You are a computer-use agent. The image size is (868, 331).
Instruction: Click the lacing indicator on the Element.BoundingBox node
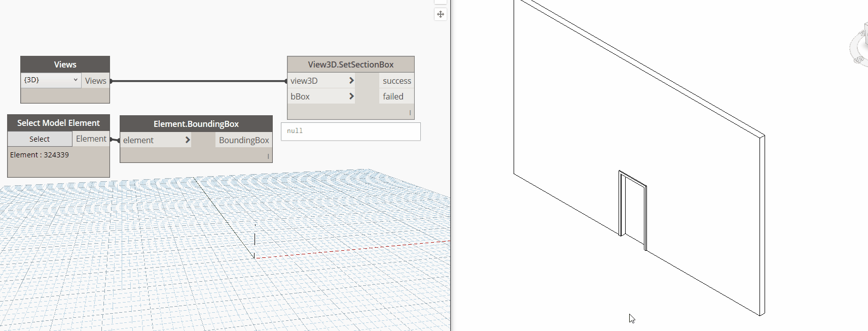coord(268,156)
